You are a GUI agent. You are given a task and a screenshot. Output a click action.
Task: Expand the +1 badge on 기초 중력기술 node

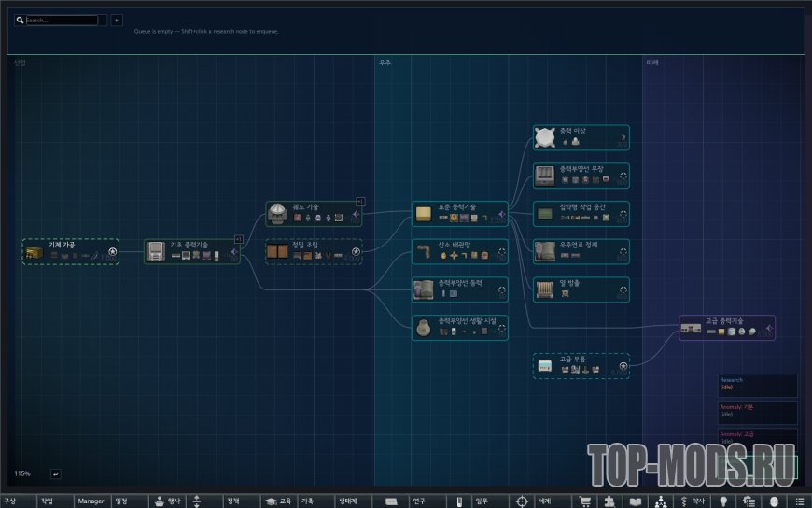239,239
